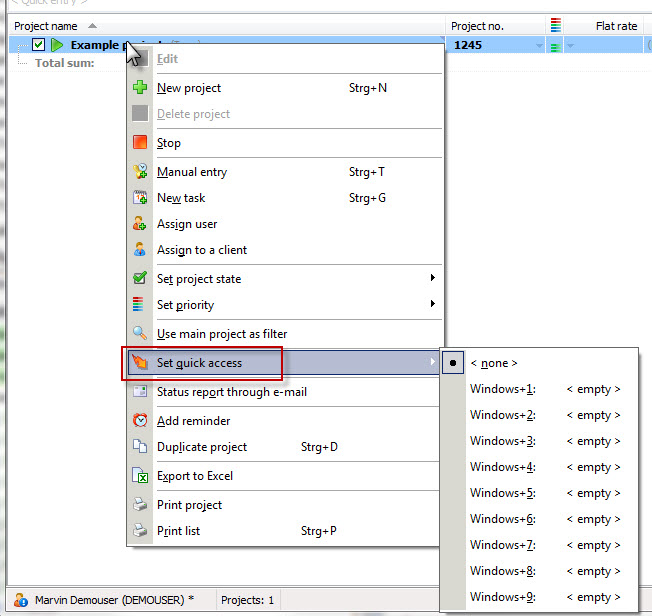Click the New task calendar icon
Image resolution: width=652 pixels, height=616 pixels.
coord(140,197)
